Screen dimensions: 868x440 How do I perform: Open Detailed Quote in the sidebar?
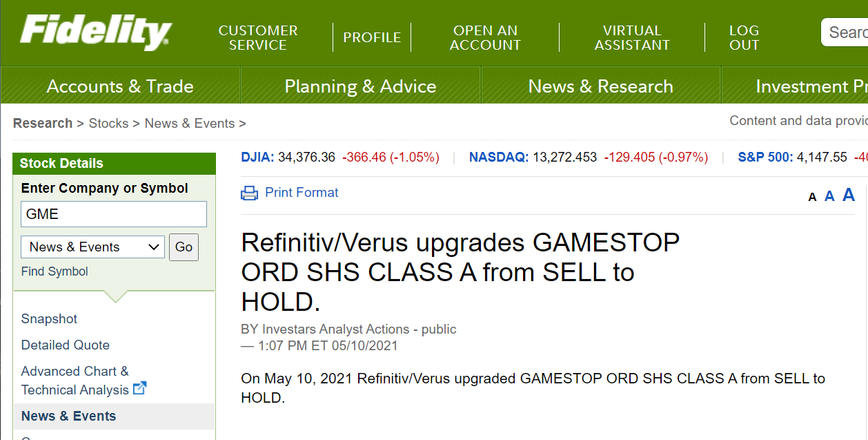point(66,345)
